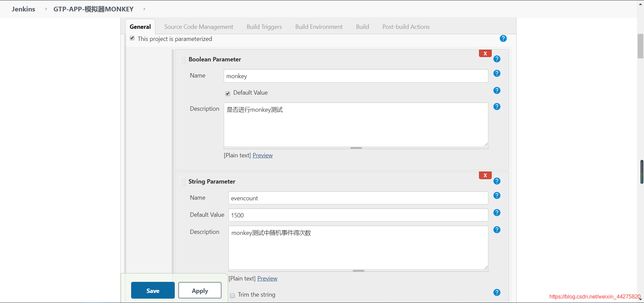This screenshot has width=644, height=303.
Task: Uncheck 'This project is parameterized'
Action: (x=132, y=38)
